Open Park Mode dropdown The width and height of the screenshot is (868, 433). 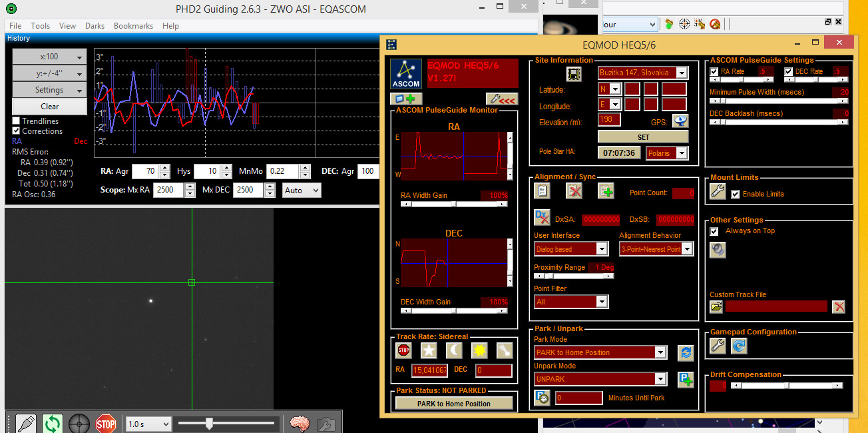tap(600, 352)
